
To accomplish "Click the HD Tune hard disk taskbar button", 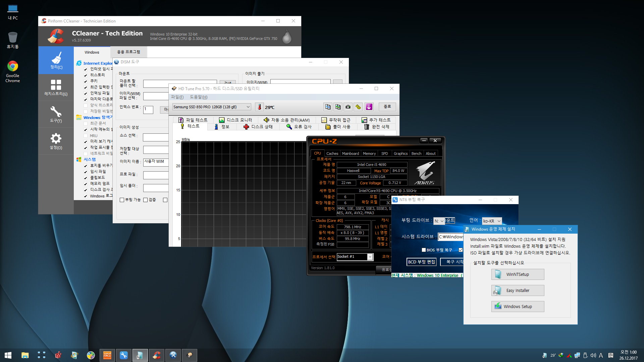I will 190,355.
